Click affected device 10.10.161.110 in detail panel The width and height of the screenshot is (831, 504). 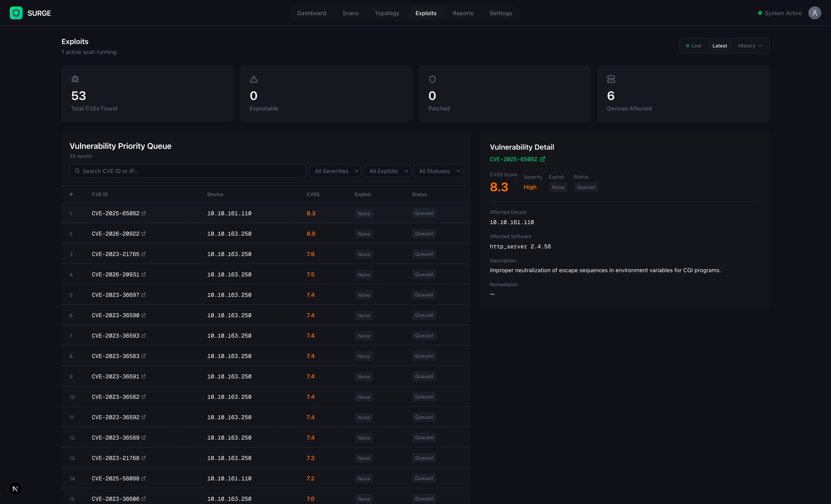(x=512, y=222)
